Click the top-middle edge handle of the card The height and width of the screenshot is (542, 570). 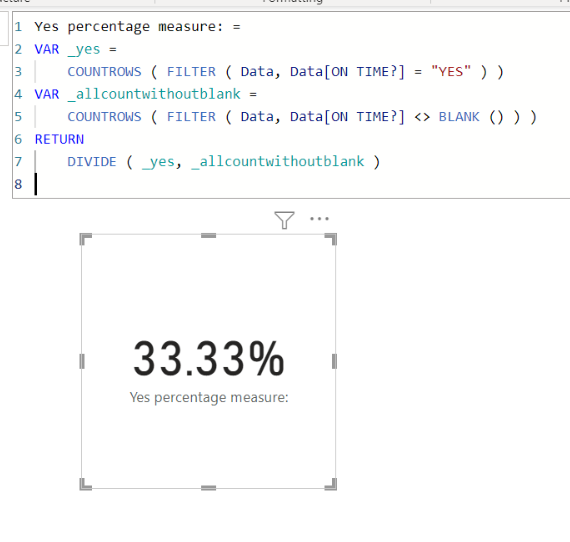tap(208, 236)
